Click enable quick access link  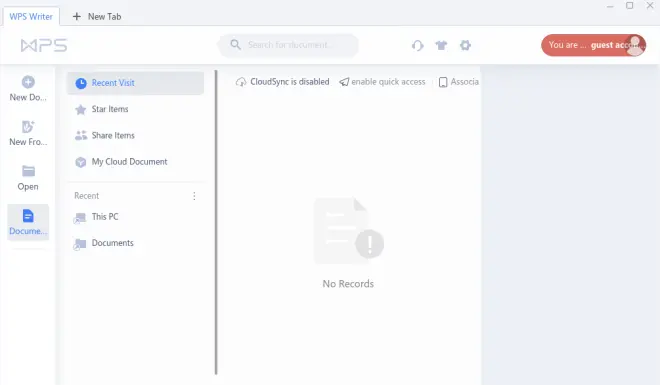tap(388, 82)
